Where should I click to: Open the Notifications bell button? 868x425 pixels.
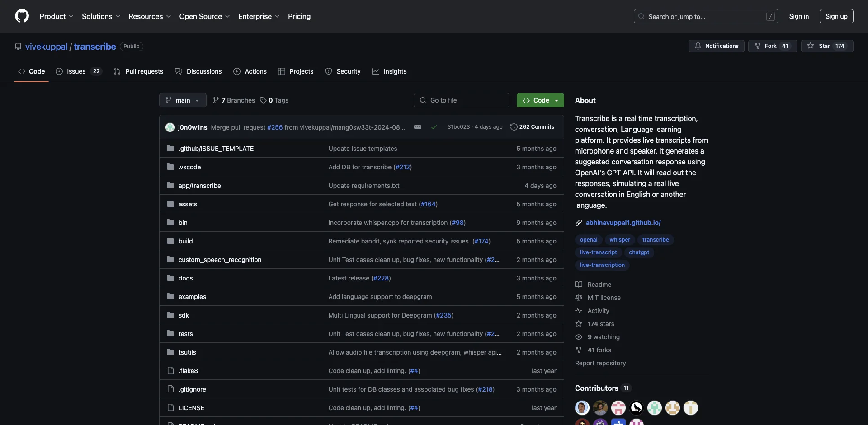point(716,46)
